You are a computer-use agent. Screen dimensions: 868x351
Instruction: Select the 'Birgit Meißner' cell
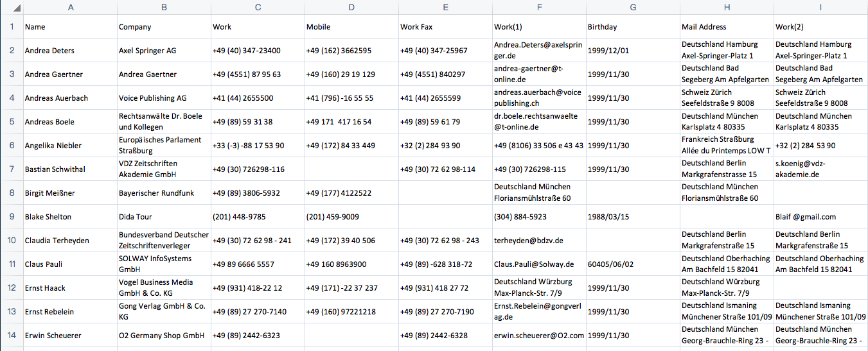tap(70, 193)
